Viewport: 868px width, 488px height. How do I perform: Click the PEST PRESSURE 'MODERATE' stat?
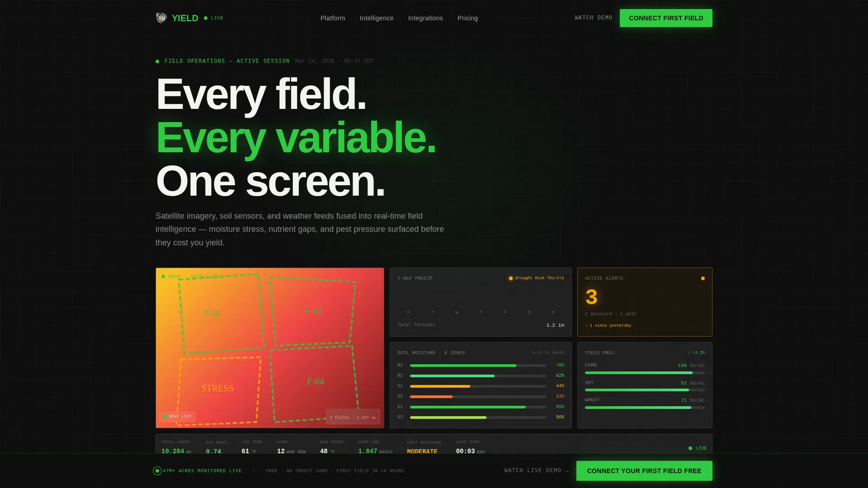coord(422,451)
